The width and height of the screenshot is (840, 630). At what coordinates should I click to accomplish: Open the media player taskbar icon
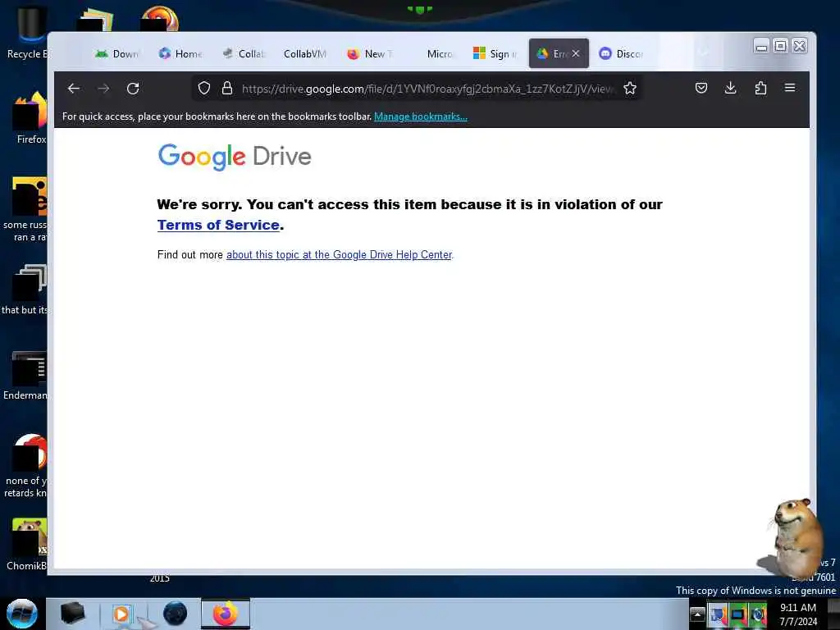pos(122,614)
